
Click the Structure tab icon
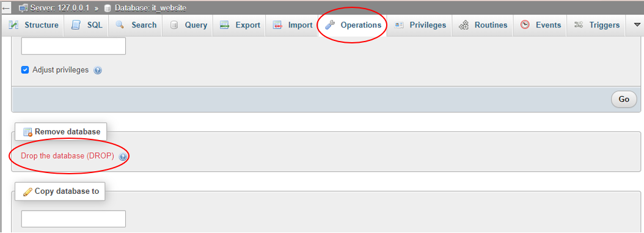pyautogui.click(x=14, y=25)
